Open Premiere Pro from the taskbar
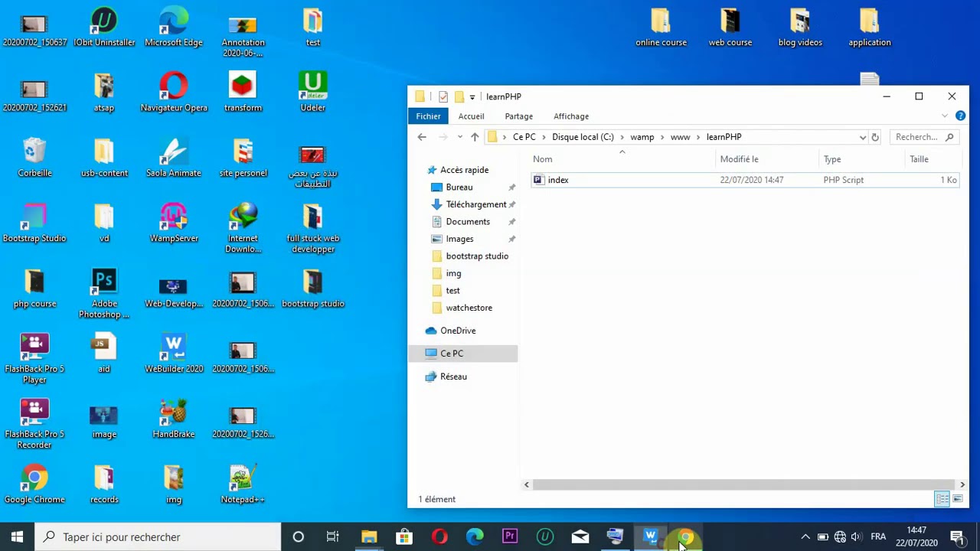Viewport: 980px width, 551px height. [509, 537]
